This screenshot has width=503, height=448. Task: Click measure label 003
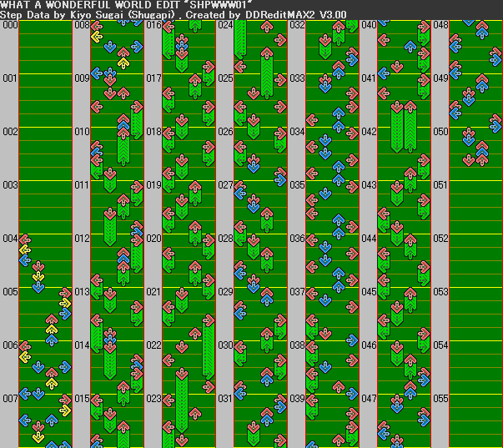tap(10, 185)
